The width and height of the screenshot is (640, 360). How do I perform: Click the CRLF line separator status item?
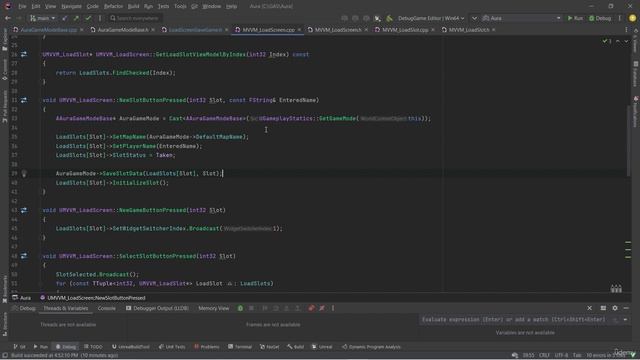coord(544,356)
